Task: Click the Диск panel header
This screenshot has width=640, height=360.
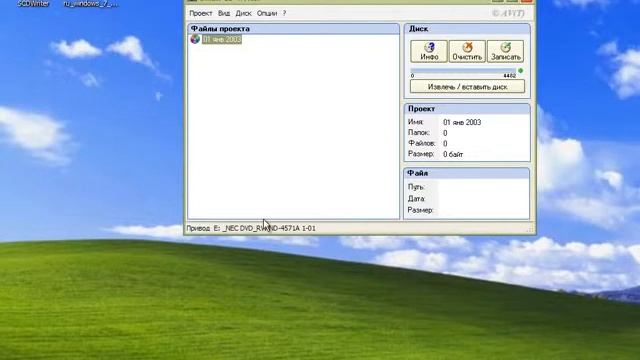Action: (x=467, y=29)
